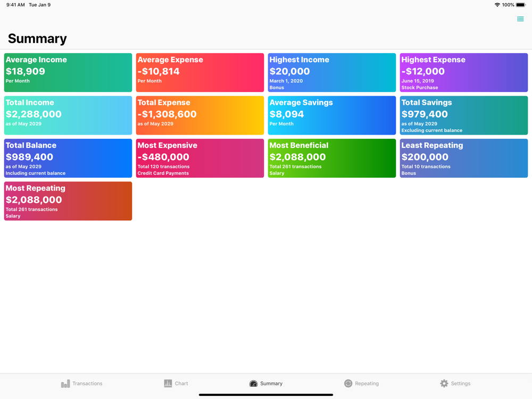Select the Chart bar graph icon
The image size is (532, 399).
point(168,384)
